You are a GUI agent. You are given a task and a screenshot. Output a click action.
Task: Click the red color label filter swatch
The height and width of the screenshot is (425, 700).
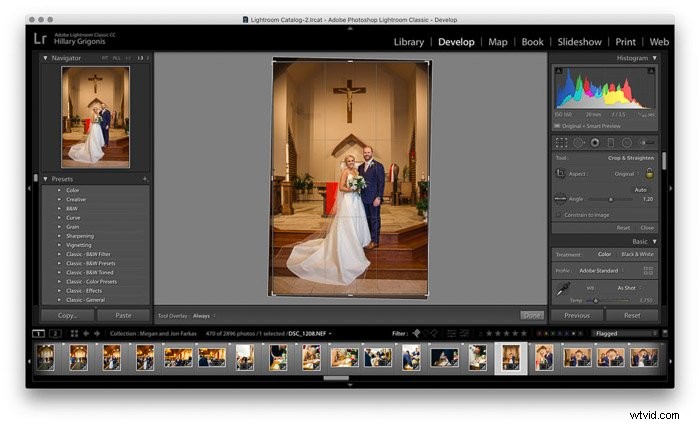(538, 333)
